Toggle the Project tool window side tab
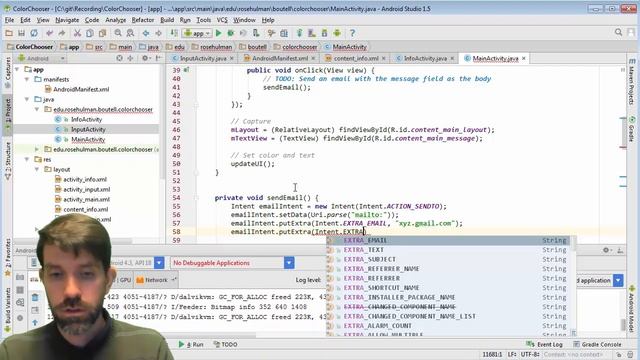 pos(7,115)
